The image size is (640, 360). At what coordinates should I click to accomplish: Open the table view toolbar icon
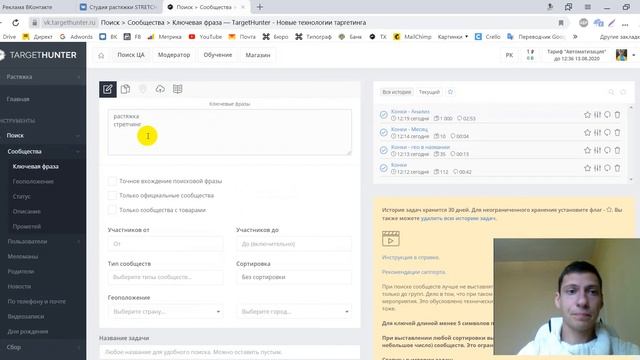178,89
